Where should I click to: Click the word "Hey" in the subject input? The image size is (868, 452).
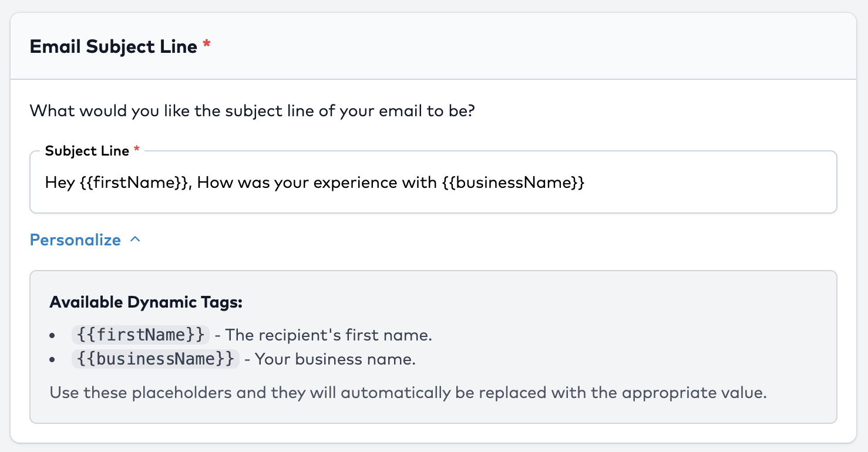click(59, 183)
